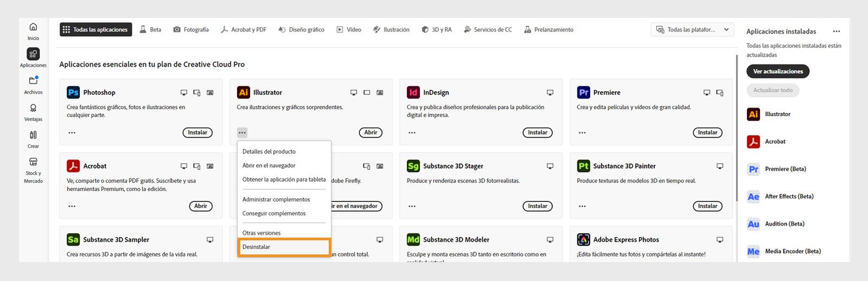Click Instalar on Substance 3D Stager card
This screenshot has height=281, width=868.
[x=538, y=206]
